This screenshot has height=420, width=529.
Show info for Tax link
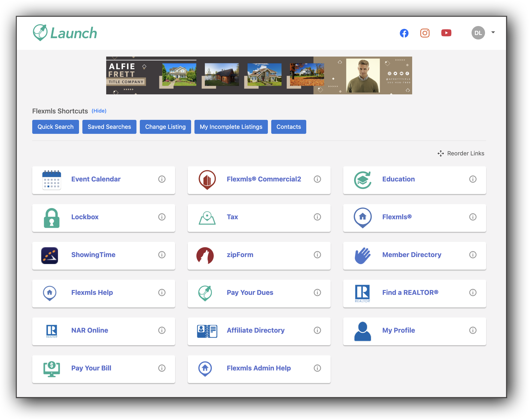coord(317,217)
